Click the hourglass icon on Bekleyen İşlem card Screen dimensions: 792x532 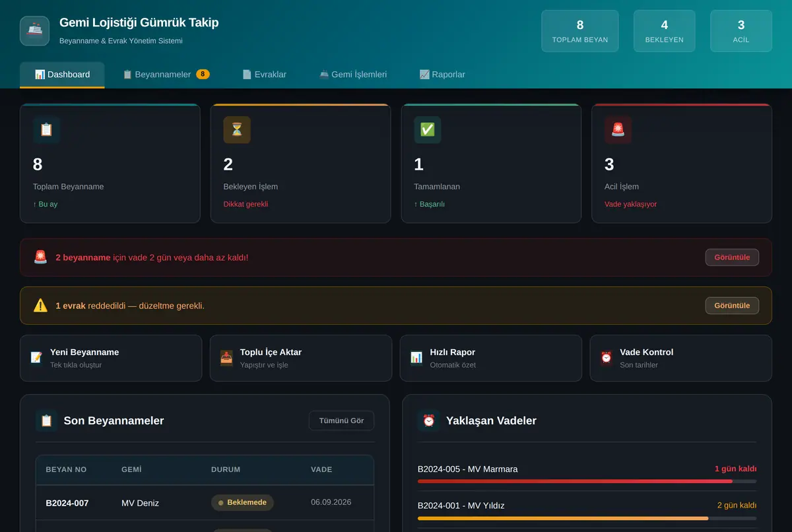tap(237, 130)
